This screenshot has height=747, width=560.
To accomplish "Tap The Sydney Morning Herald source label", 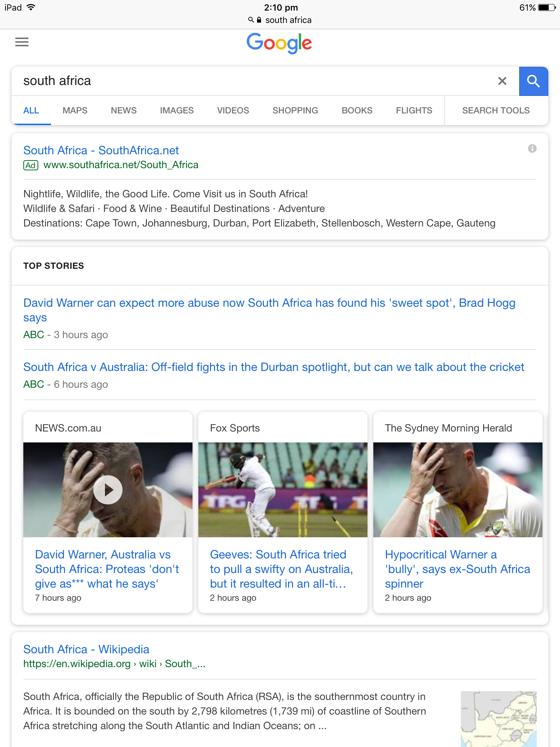I will (x=448, y=428).
